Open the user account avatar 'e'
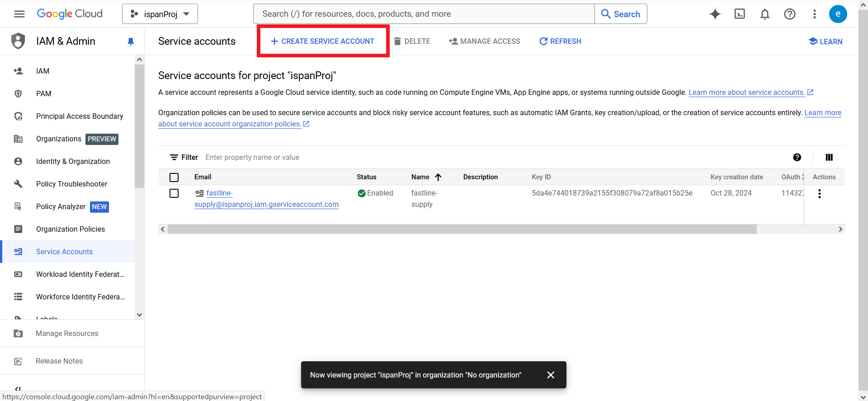Image resolution: width=868 pixels, height=401 pixels. (x=838, y=14)
